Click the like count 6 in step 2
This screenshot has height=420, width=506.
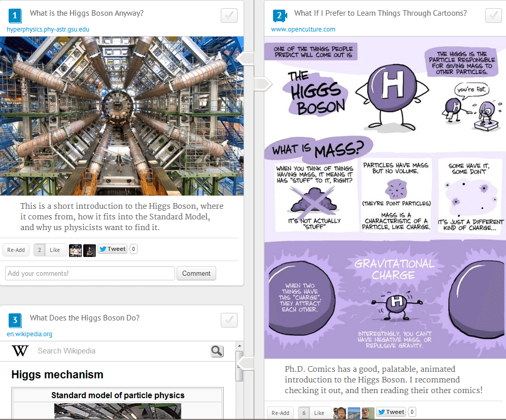pos(303,413)
